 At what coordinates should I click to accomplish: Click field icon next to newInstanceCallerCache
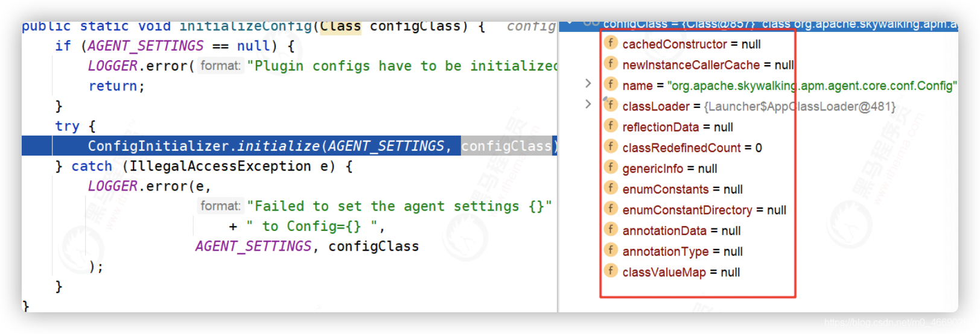(x=611, y=63)
